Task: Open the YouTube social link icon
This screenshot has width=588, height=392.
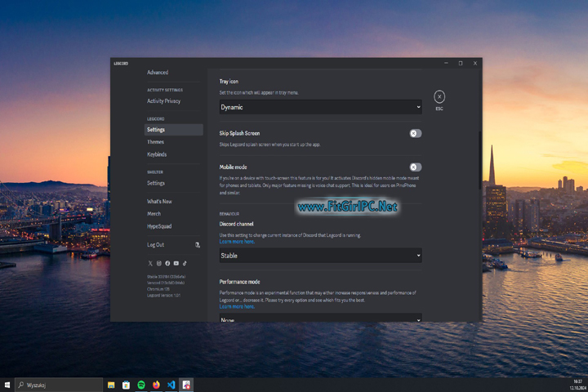Action: pos(176,263)
